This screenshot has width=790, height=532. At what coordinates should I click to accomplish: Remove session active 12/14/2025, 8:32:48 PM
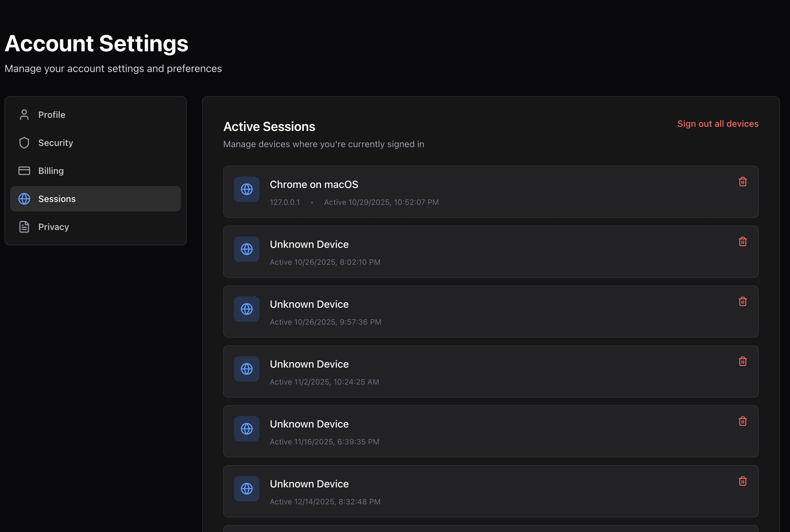(x=742, y=481)
